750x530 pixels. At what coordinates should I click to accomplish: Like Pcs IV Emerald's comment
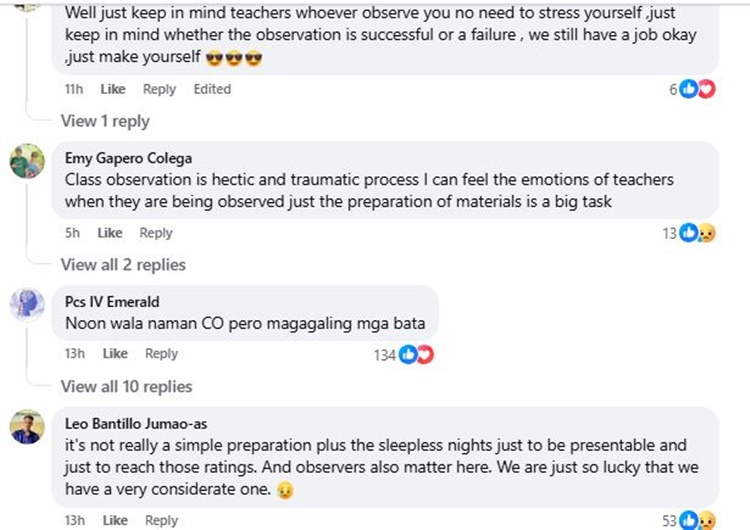[115, 353]
